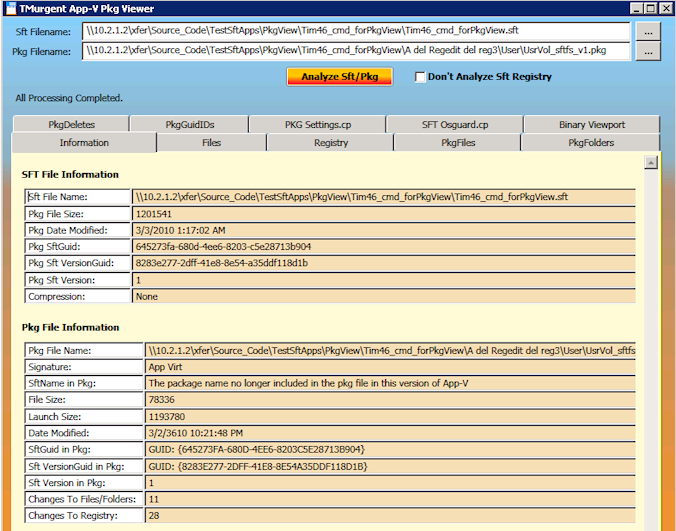Viewport: 676px width, 531px height.
Task: Click the Pkg File Information heading
Action: click(70, 328)
